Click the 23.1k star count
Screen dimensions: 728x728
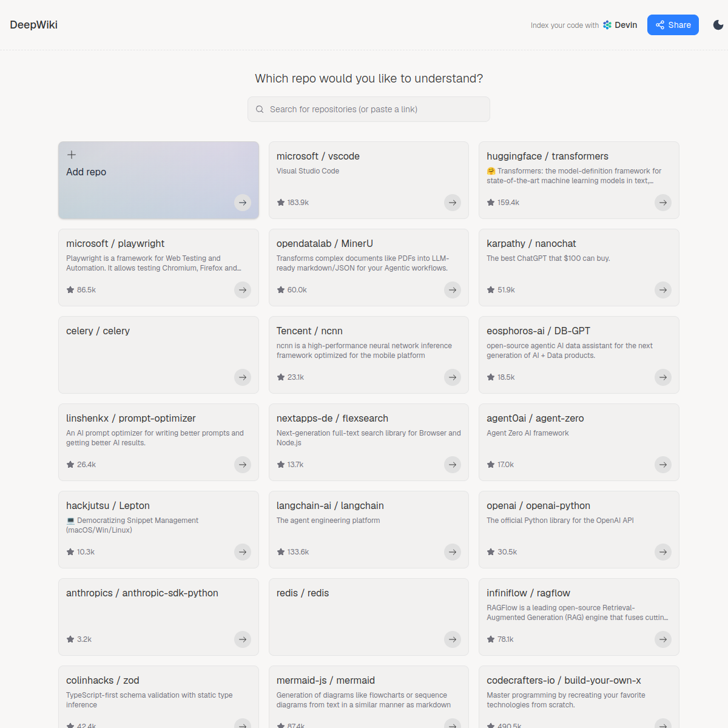(x=296, y=377)
